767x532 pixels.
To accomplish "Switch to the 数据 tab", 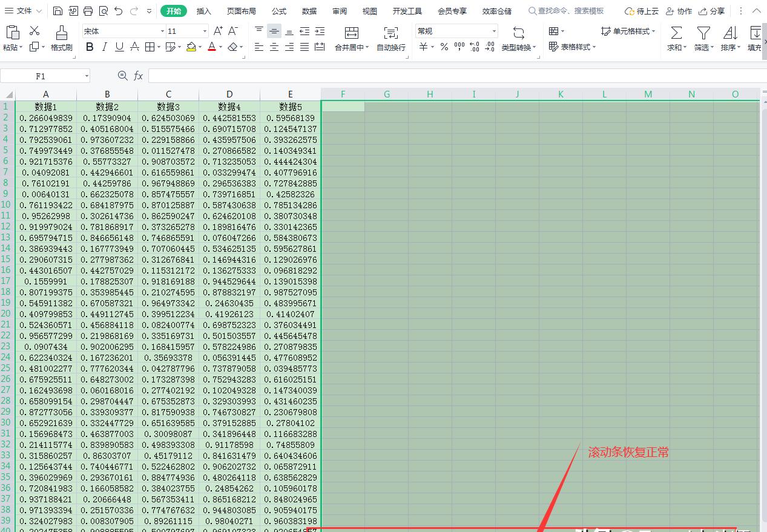I will pos(309,11).
